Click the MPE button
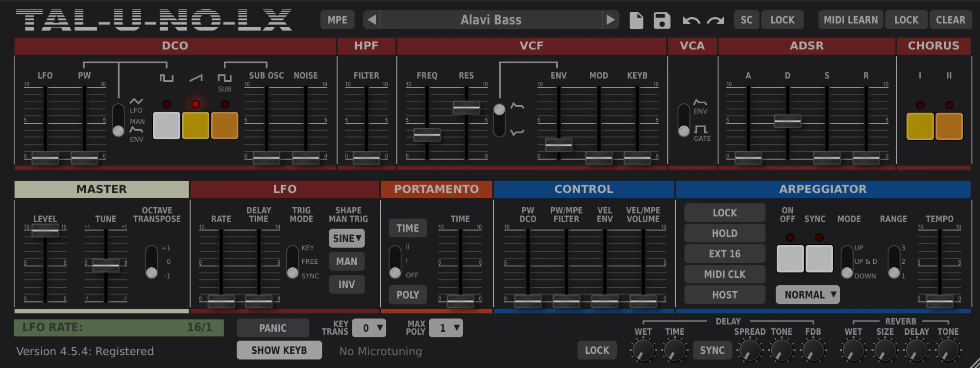Image resolution: width=980 pixels, height=368 pixels. (x=337, y=20)
